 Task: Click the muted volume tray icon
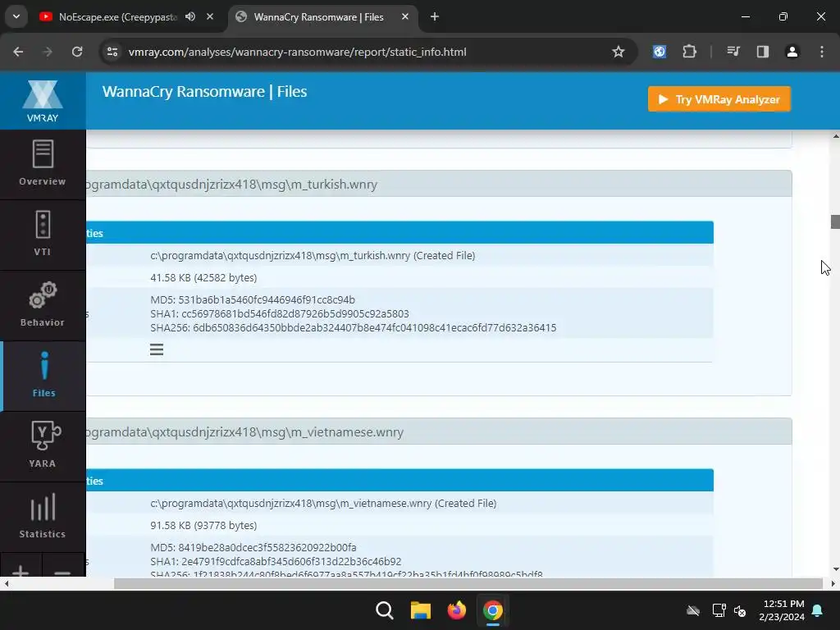[741, 610]
